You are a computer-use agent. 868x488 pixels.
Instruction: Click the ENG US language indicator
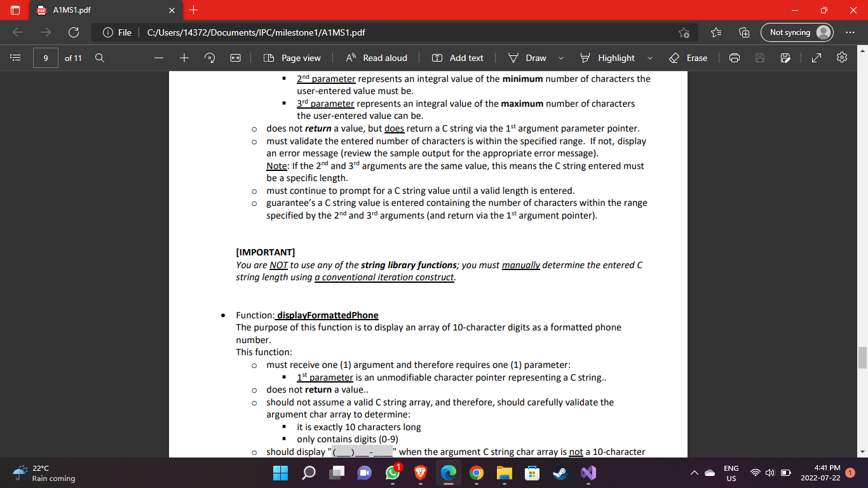731,473
